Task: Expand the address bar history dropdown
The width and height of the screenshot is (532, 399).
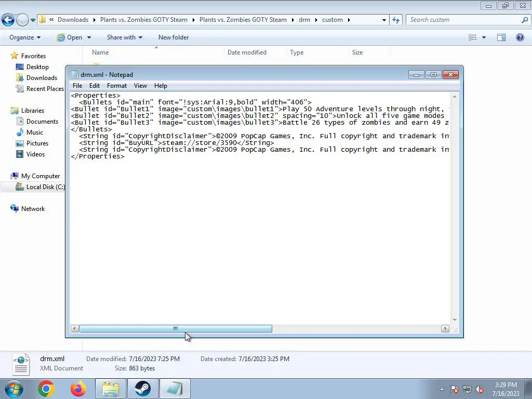Action: click(384, 20)
